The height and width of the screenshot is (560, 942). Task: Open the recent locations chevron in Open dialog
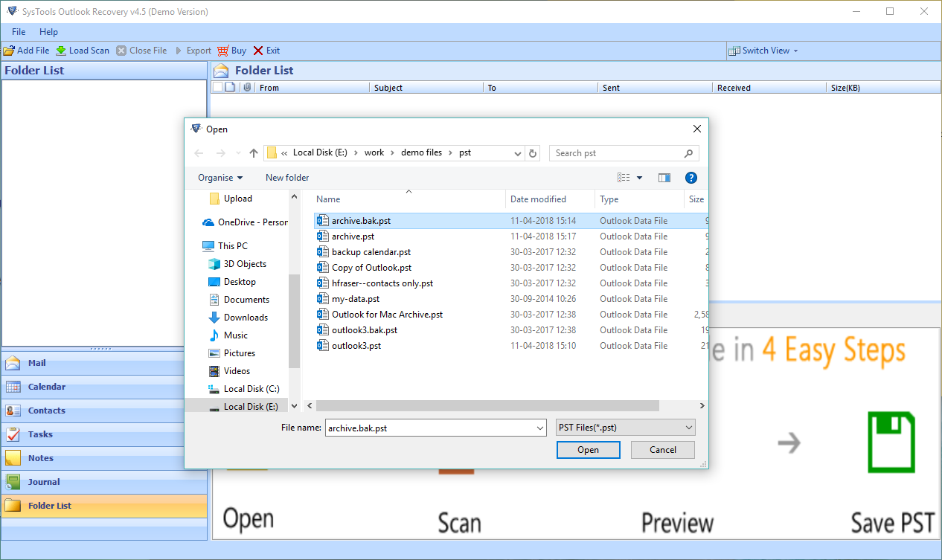(238, 153)
